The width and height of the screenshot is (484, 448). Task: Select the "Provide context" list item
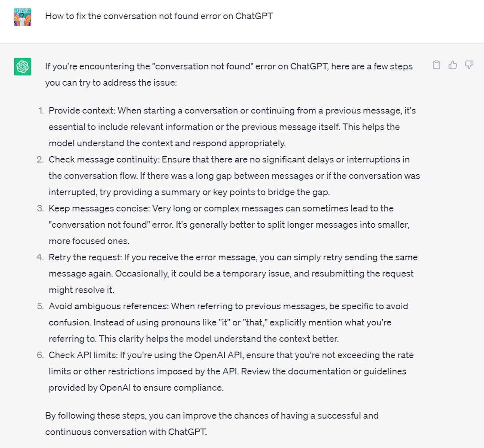(232, 127)
